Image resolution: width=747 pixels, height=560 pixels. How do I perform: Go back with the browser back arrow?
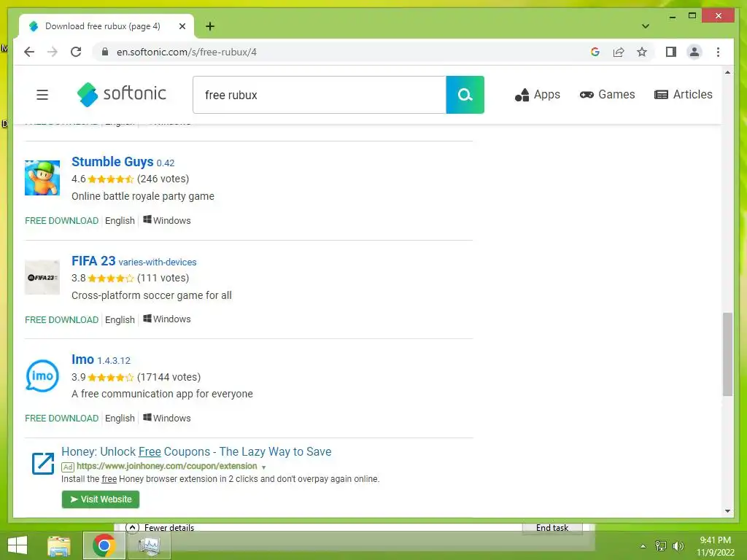point(29,52)
